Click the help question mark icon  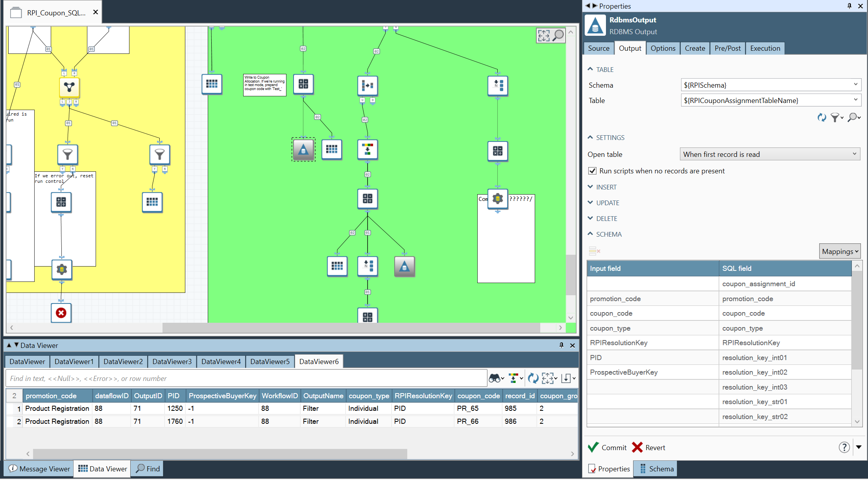844,447
